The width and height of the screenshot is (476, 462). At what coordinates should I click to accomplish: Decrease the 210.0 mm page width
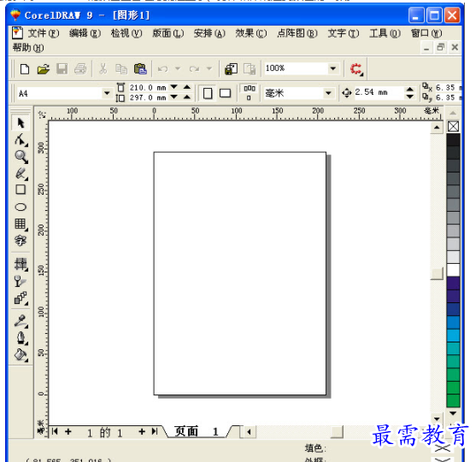174,87
